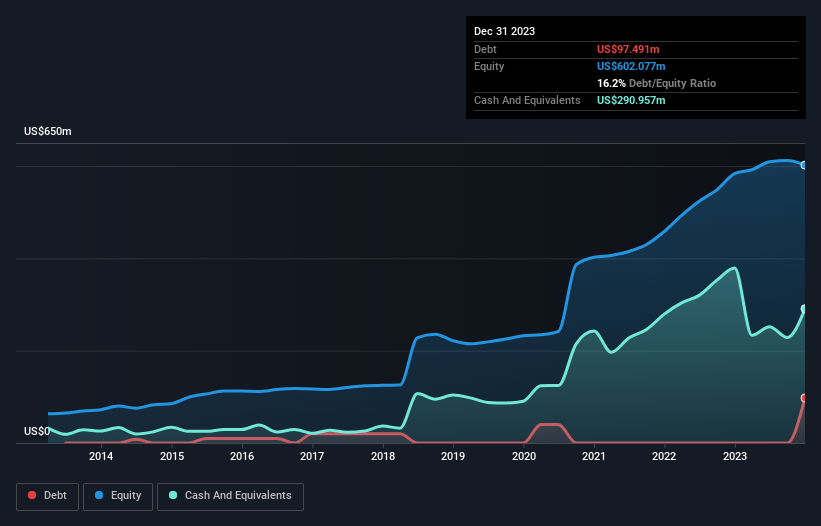The image size is (821, 526).
Task: Click the 2017 x-axis label
Action: pos(312,456)
